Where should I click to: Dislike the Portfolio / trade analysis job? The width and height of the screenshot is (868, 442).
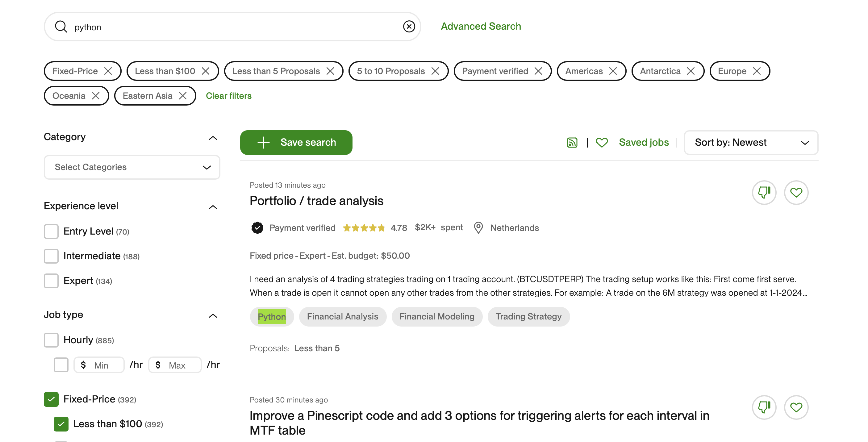point(764,192)
